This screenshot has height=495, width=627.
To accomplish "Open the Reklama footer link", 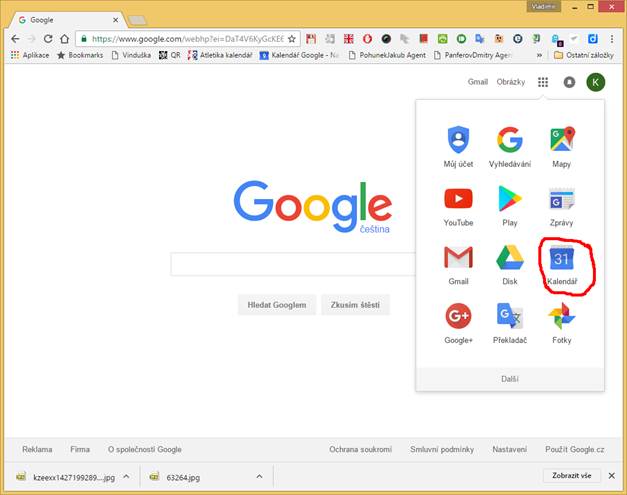I will click(x=37, y=449).
